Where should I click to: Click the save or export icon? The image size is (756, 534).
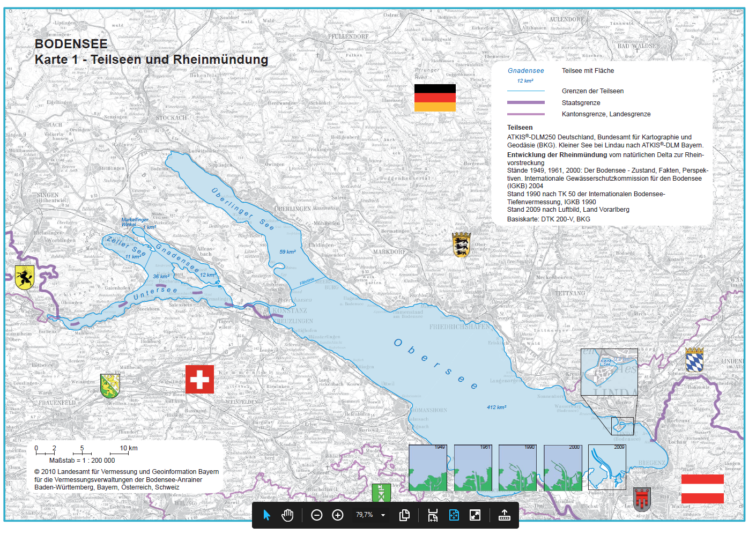(504, 515)
